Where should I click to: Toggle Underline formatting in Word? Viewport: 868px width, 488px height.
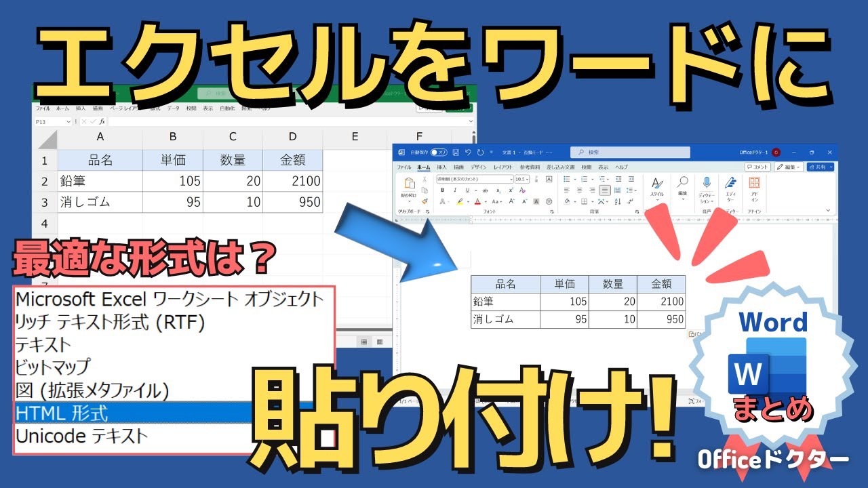tap(468, 190)
